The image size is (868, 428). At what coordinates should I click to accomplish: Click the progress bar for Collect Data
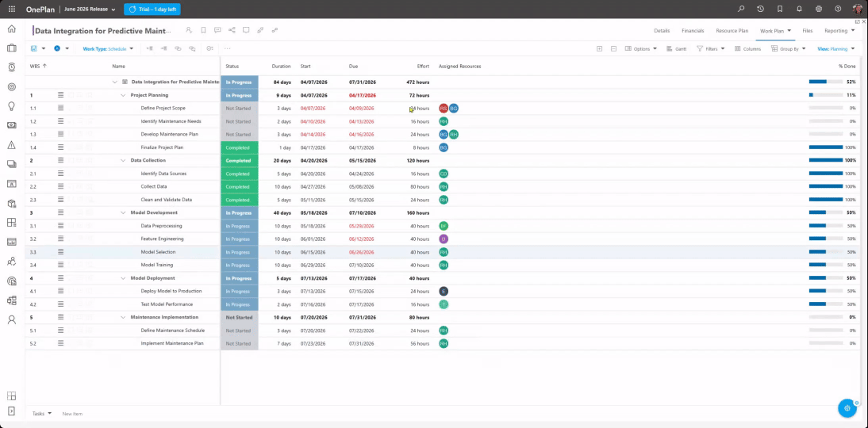(x=825, y=186)
